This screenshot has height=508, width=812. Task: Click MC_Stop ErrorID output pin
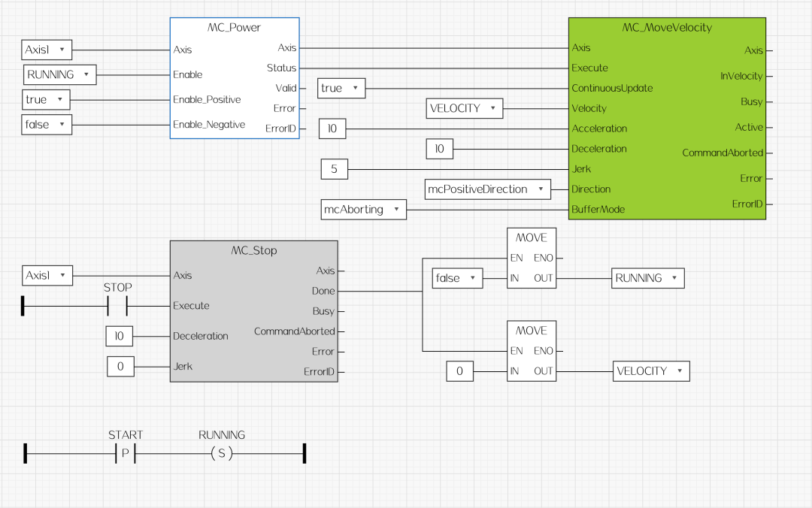pos(319,372)
